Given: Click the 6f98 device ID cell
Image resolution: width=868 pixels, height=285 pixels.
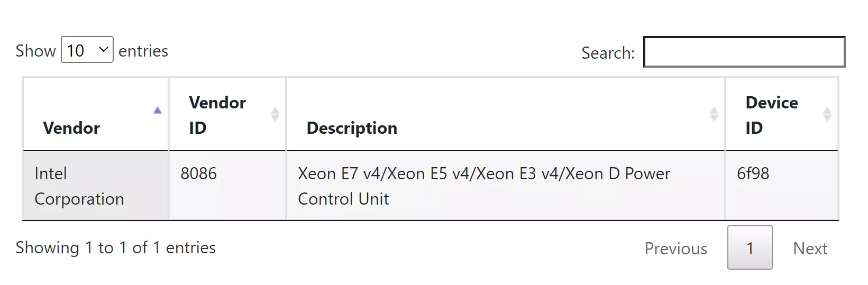Looking at the screenshot, I should [x=782, y=186].
